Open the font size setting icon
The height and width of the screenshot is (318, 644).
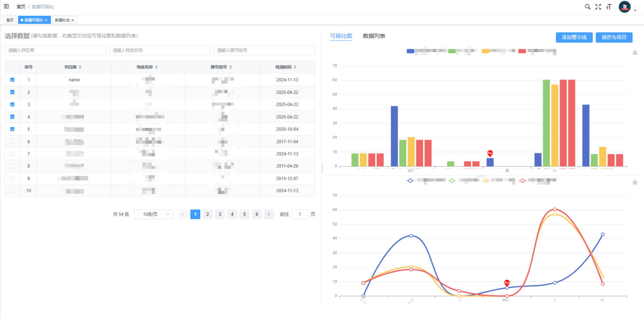point(609,7)
